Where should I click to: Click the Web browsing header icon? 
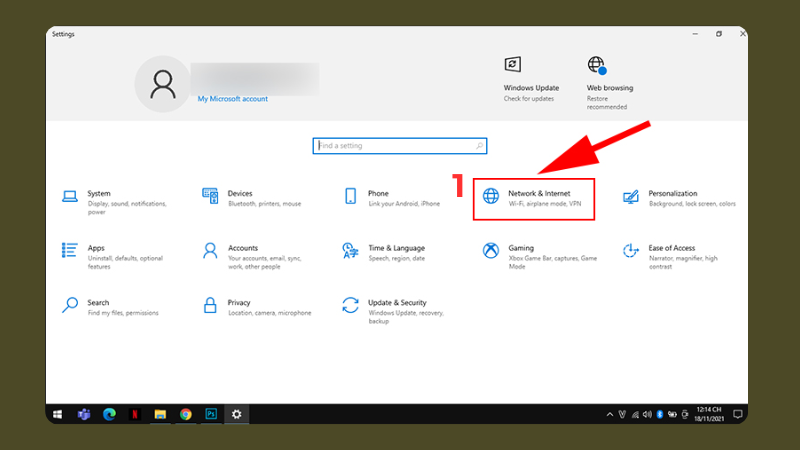coord(596,65)
